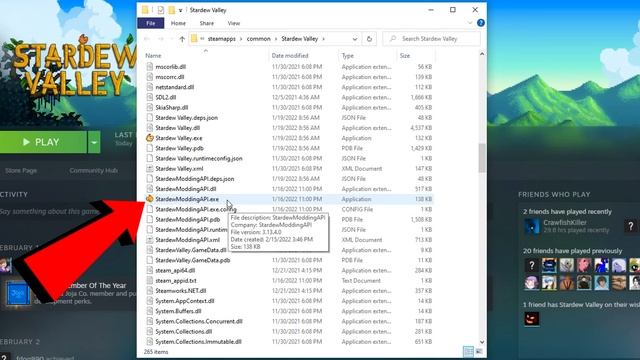
Task: Open CrawfishKiller friend name in Steam
Action: pyautogui.click(x=564, y=223)
